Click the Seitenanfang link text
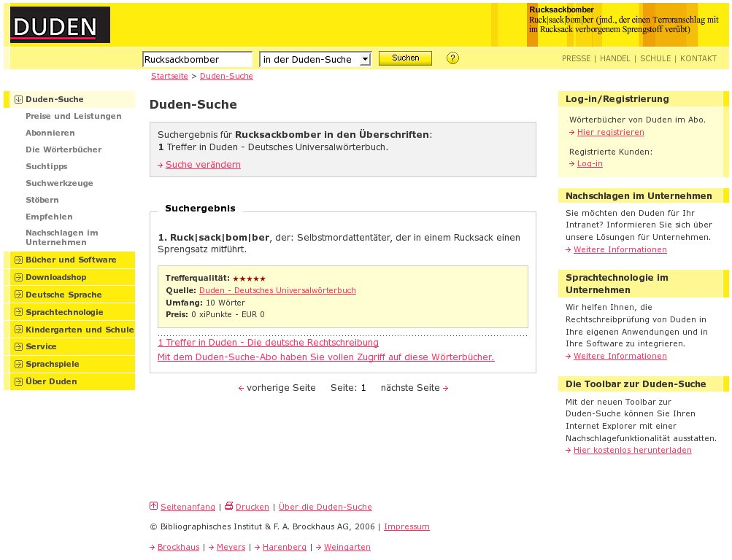This screenshot has width=732, height=560. (x=188, y=507)
